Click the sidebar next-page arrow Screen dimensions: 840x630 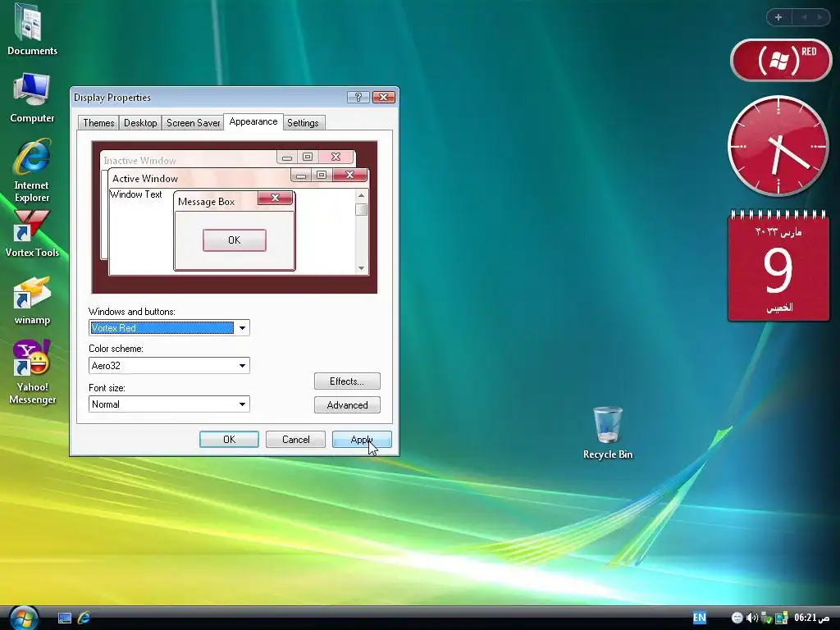pyautogui.click(x=819, y=17)
